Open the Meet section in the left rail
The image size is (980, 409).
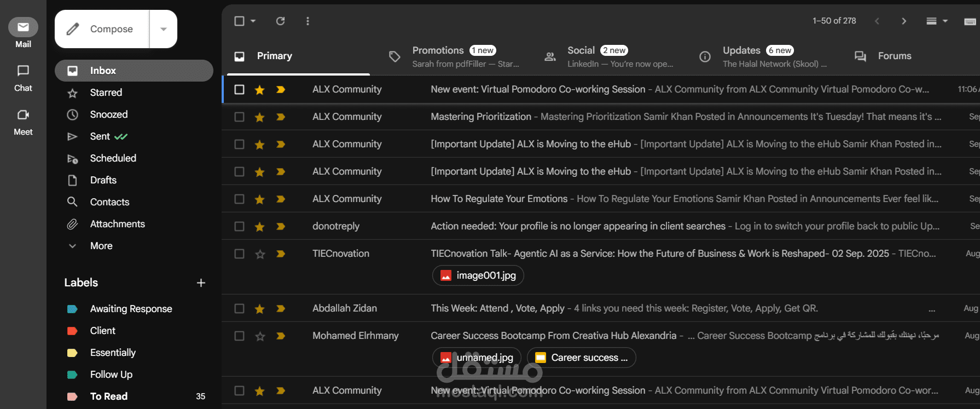(23, 122)
